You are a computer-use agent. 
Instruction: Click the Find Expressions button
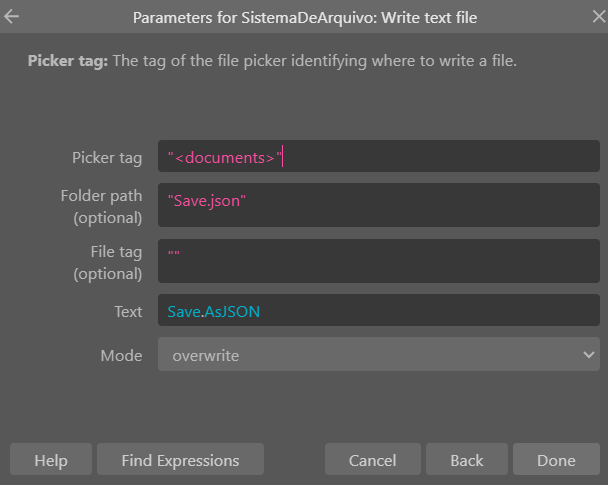[180, 459]
